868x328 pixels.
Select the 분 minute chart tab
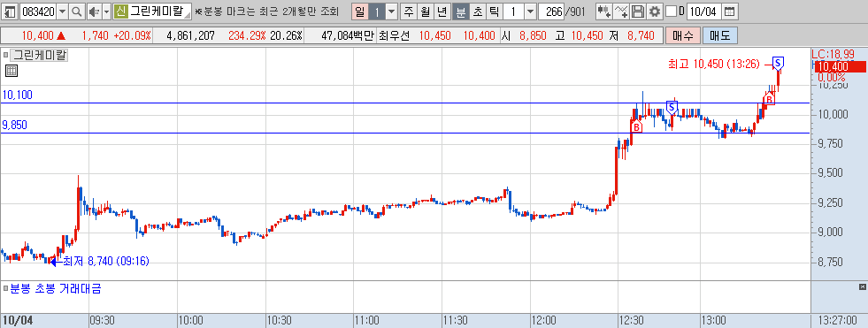(x=460, y=11)
